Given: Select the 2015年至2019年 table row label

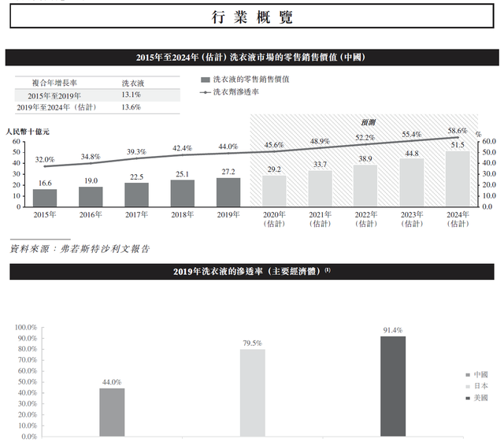Looking at the screenshot, I should click(x=54, y=96).
